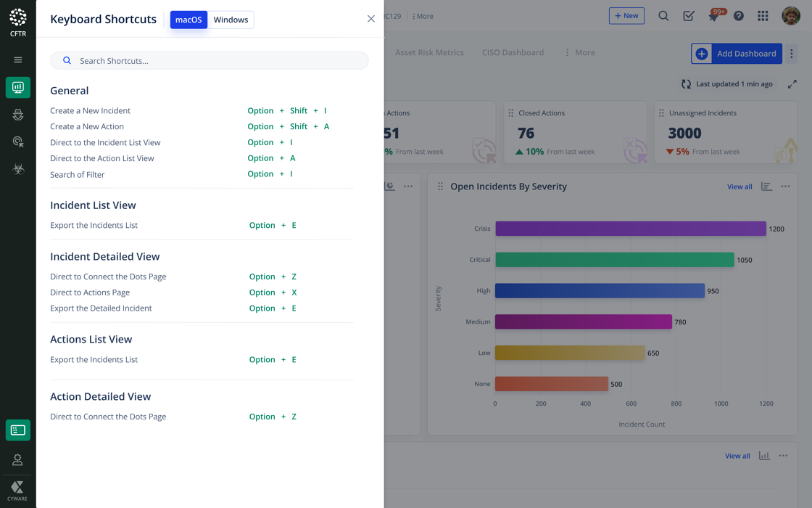Switch shortcuts to Windows

[231, 20]
